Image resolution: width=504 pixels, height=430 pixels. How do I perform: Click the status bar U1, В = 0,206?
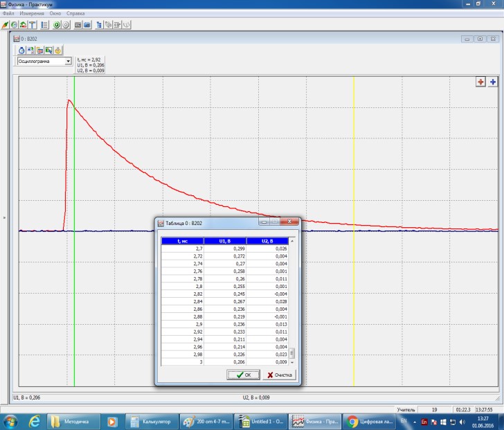pos(27,397)
